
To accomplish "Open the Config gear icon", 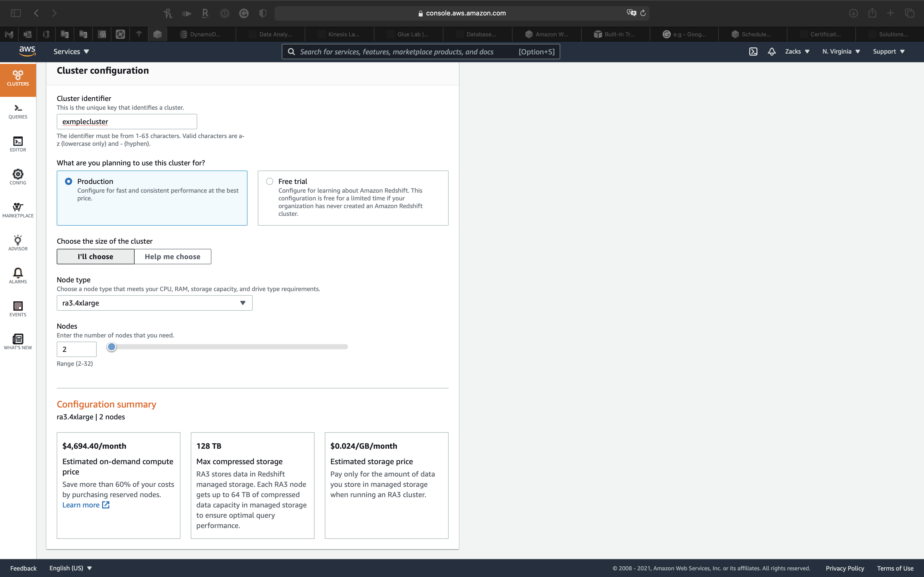I will (18, 177).
